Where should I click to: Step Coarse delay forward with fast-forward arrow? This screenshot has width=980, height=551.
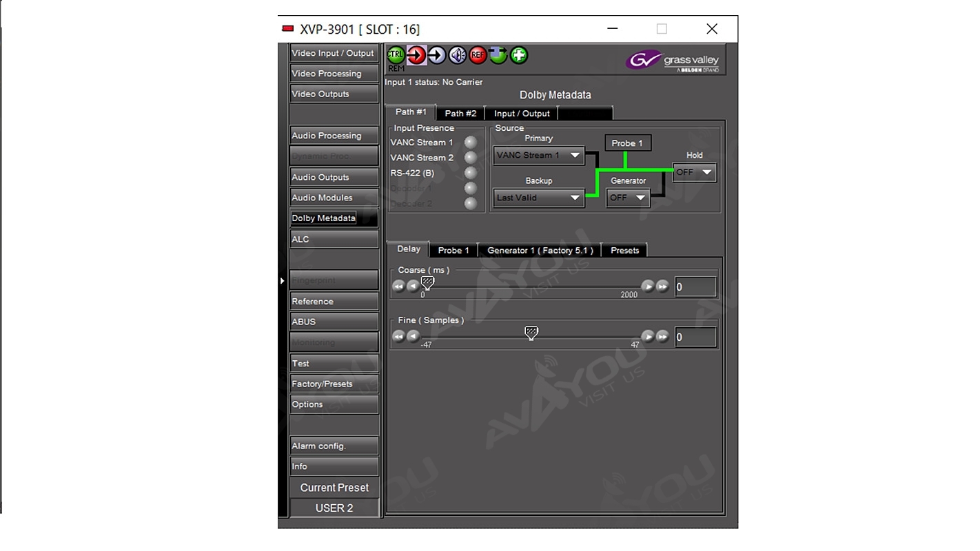(x=662, y=287)
